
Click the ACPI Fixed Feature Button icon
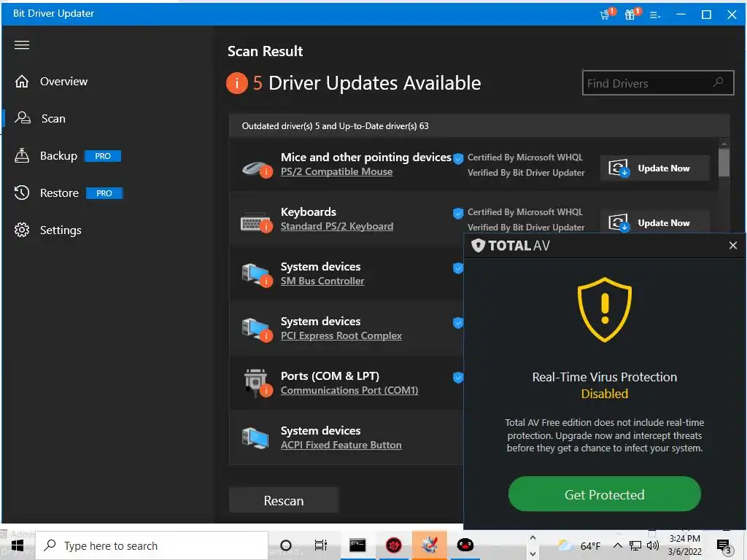[255, 438]
